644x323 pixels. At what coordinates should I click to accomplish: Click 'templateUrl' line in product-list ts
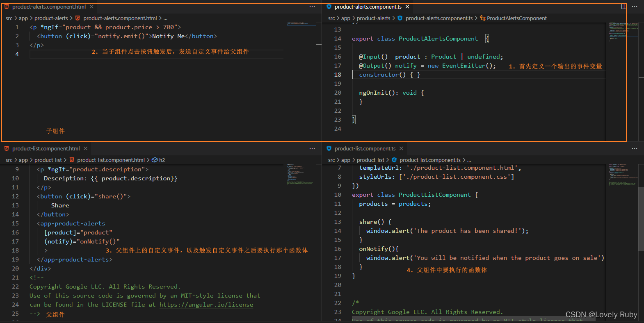pyautogui.click(x=440, y=168)
